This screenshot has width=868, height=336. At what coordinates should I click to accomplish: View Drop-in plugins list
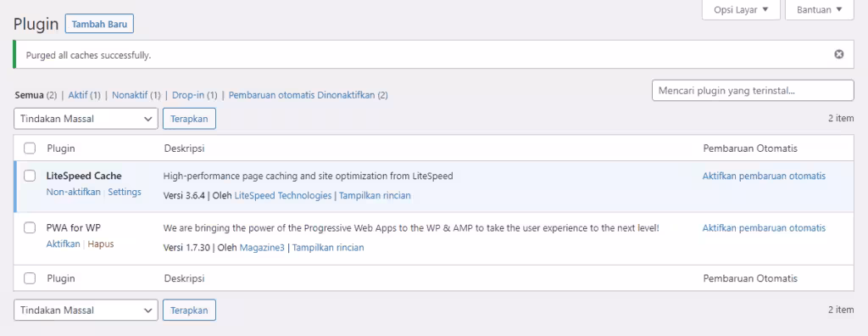pyautogui.click(x=187, y=95)
